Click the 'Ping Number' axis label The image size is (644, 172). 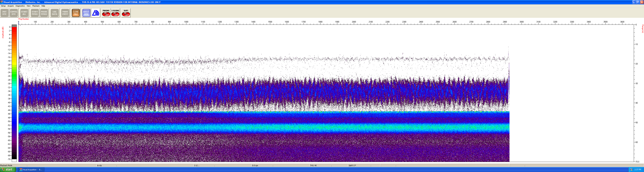(x=23, y=19)
